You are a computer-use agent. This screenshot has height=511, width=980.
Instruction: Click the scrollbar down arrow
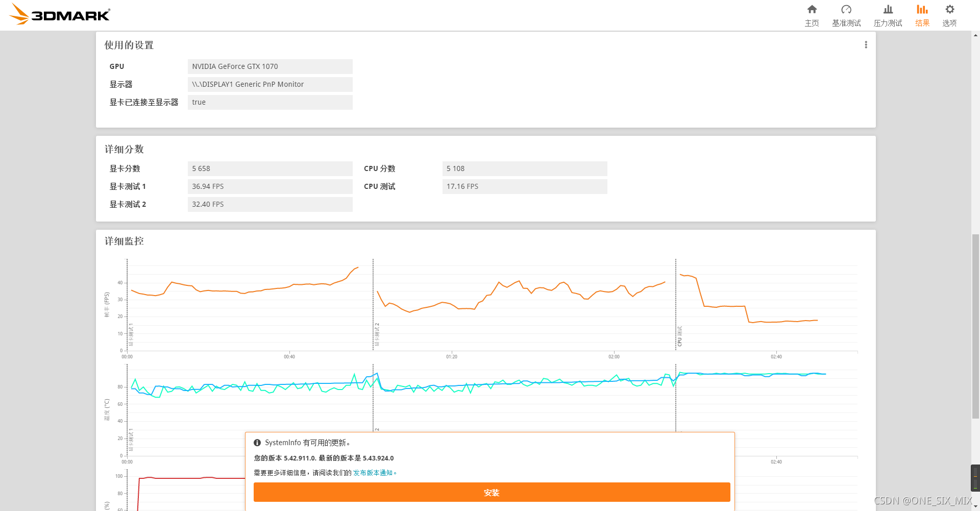pyautogui.click(x=975, y=506)
